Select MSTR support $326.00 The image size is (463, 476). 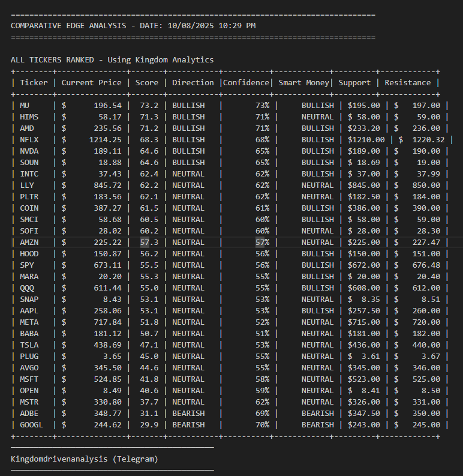pos(364,402)
